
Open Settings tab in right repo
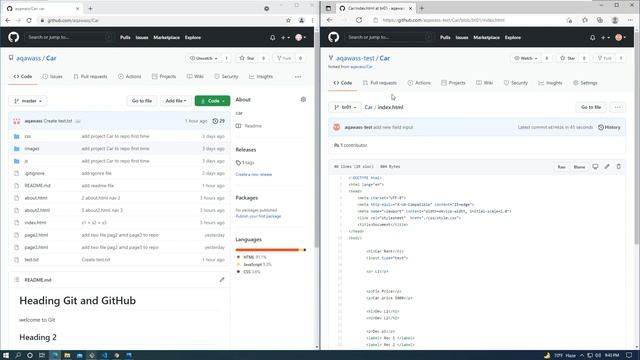(x=585, y=83)
